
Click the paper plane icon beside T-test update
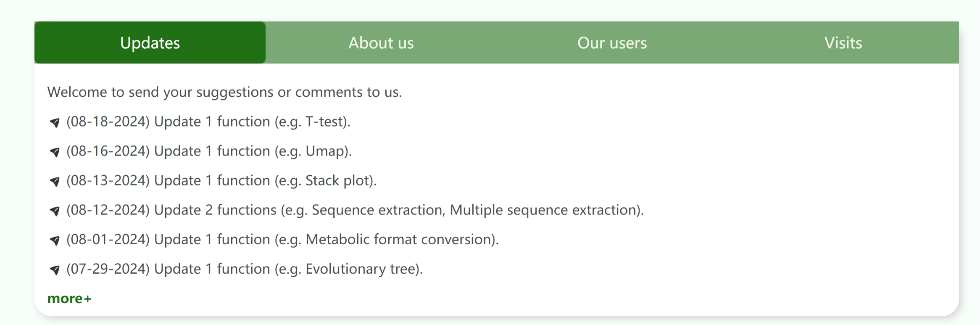pyautogui.click(x=55, y=122)
